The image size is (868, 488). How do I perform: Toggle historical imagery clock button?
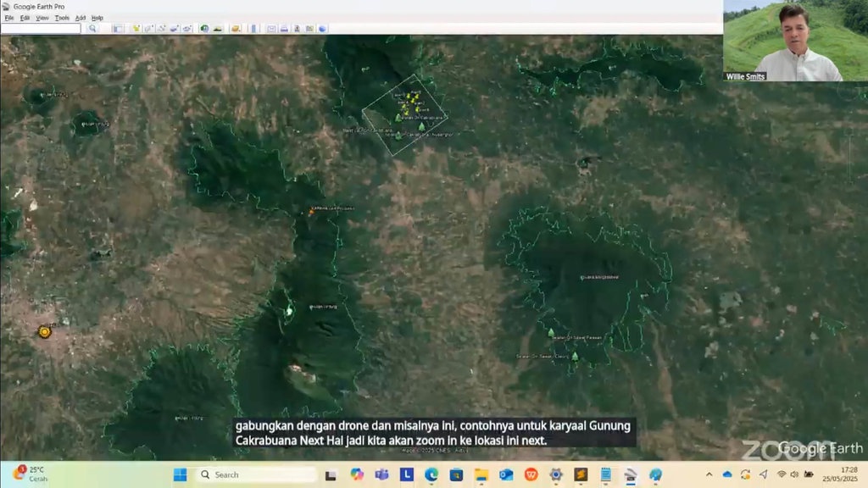pos(204,28)
